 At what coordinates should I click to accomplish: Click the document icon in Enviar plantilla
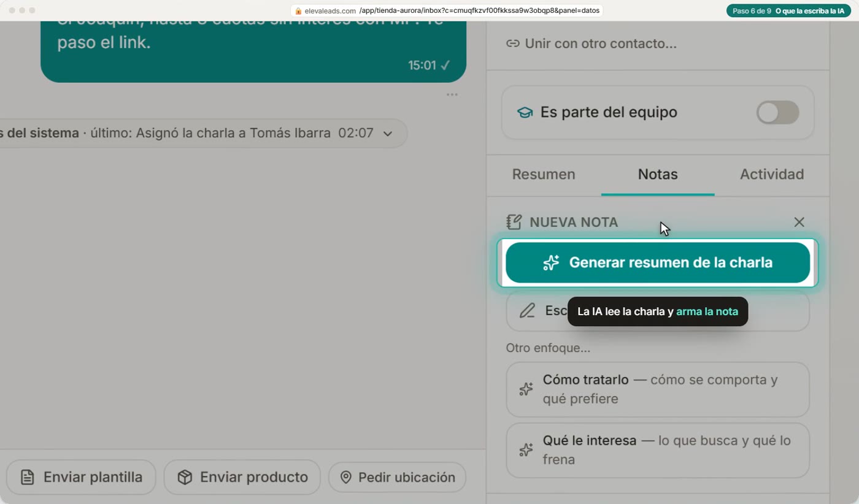click(27, 477)
